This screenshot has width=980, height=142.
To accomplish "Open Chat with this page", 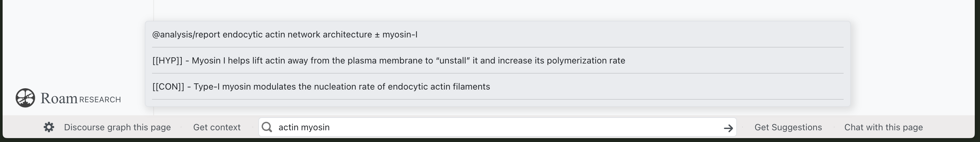I will 883,127.
